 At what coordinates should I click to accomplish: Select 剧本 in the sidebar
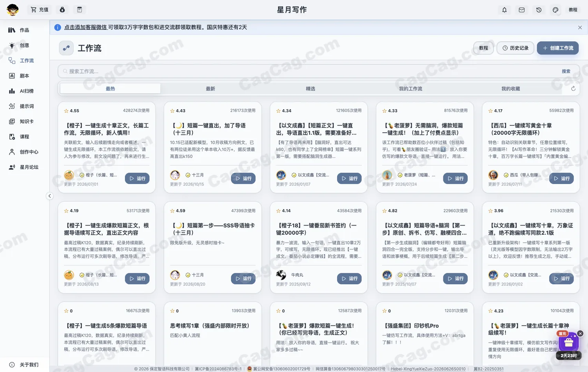coord(24,76)
